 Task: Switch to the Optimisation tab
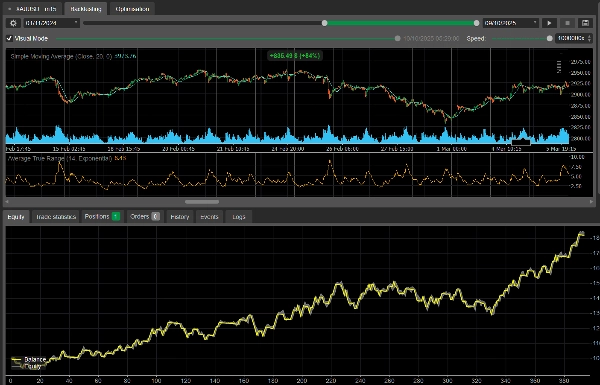132,9
